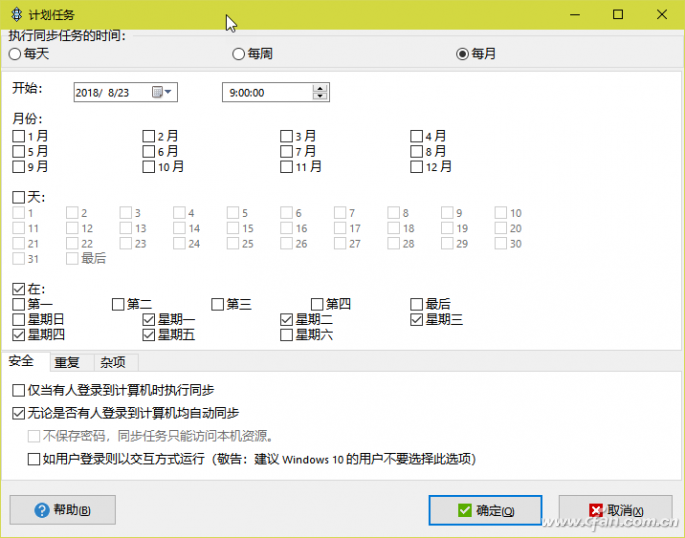Check the 2月 month box

click(149, 136)
